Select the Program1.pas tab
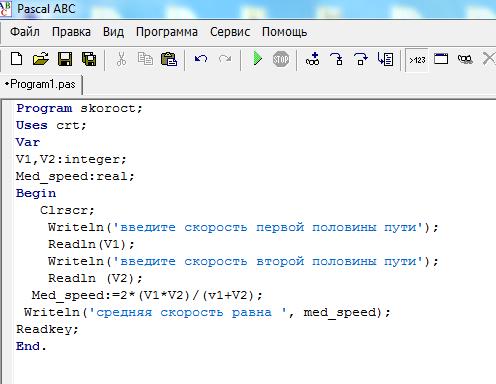496x384 pixels. pyautogui.click(x=40, y=84)
